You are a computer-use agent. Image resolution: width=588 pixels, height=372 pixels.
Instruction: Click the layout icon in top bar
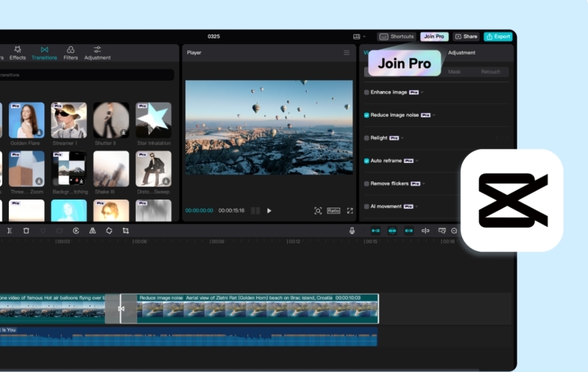coord(356,37)
